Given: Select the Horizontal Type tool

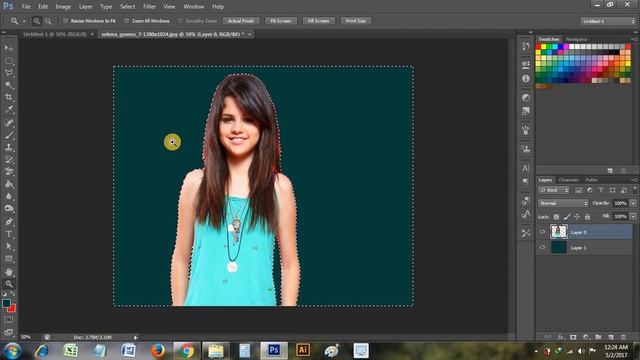Looking at the screenshot, I should point(9,234).
